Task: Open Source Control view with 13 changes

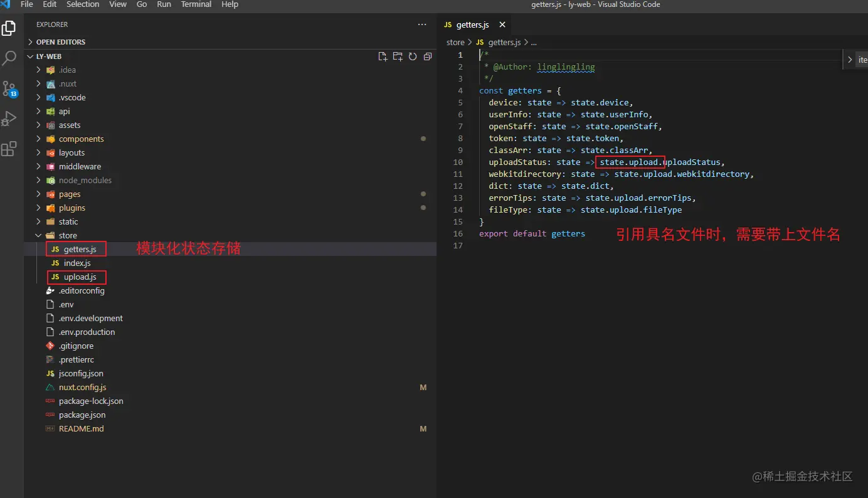Action: 9,88
